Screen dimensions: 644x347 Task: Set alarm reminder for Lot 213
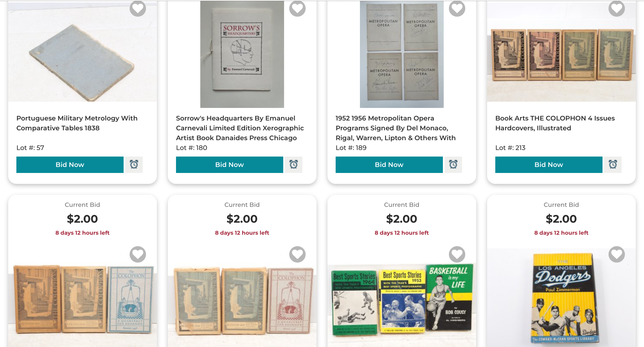[613, 165]
